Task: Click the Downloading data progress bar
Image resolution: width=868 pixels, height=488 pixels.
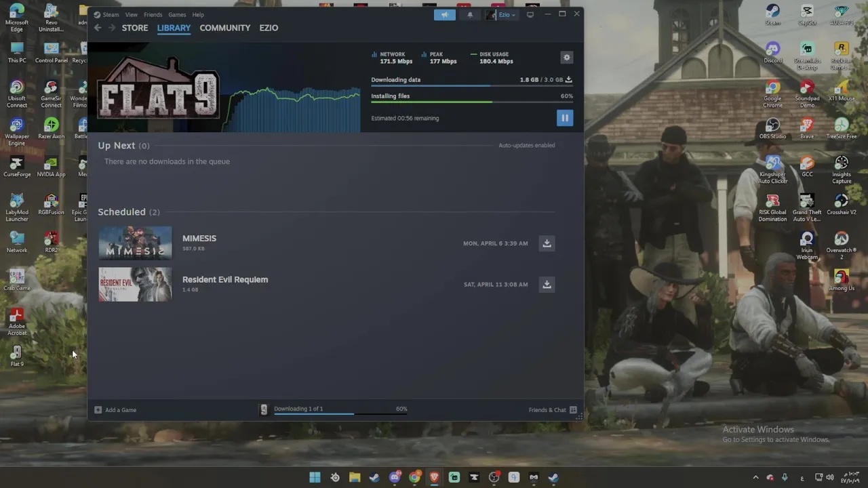Action: 472,86
